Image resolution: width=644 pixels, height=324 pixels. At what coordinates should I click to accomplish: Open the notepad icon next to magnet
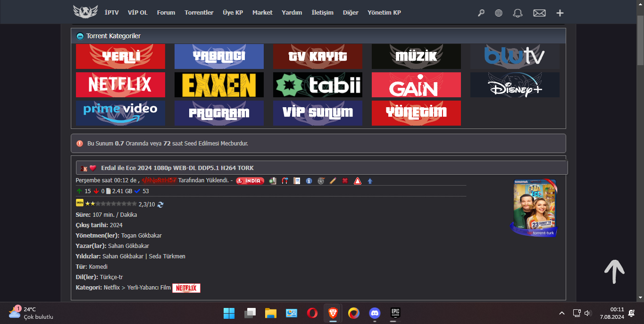pyautogui.click(x=297, y=181)
